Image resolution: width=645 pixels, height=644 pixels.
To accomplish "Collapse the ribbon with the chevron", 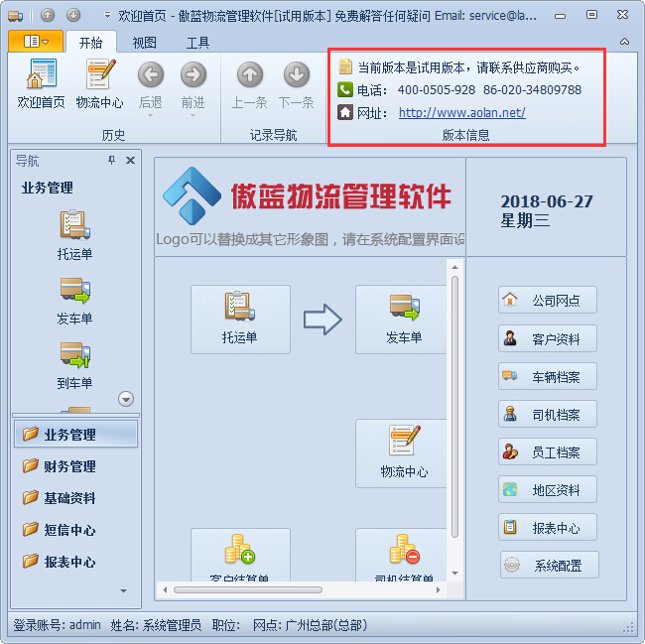I will (624, 42).
